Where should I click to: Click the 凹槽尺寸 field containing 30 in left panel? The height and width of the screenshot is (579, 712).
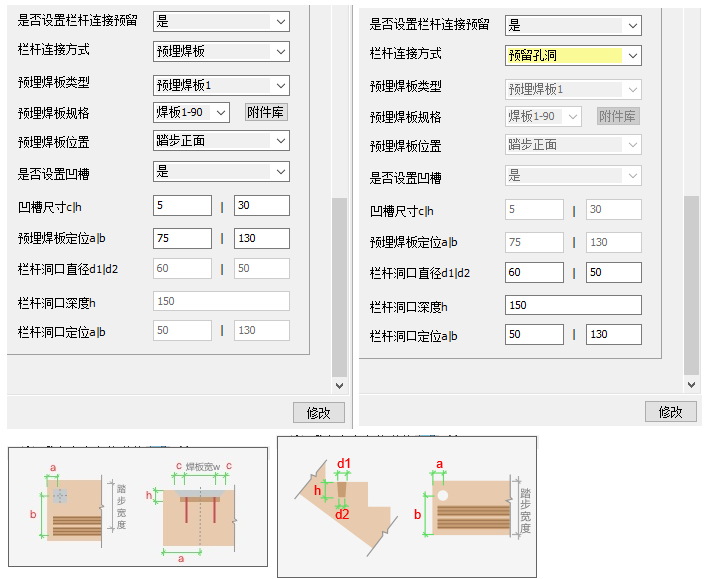[261, 206]
